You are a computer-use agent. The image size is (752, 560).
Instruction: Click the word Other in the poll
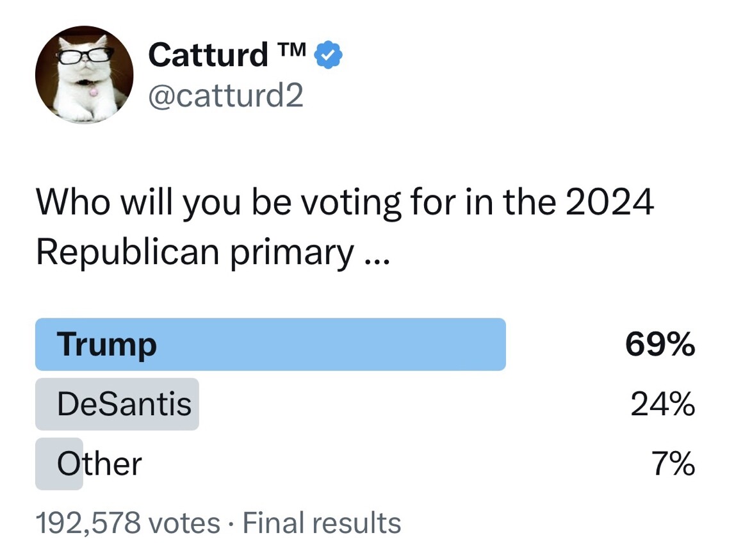[x=99, y=463]
